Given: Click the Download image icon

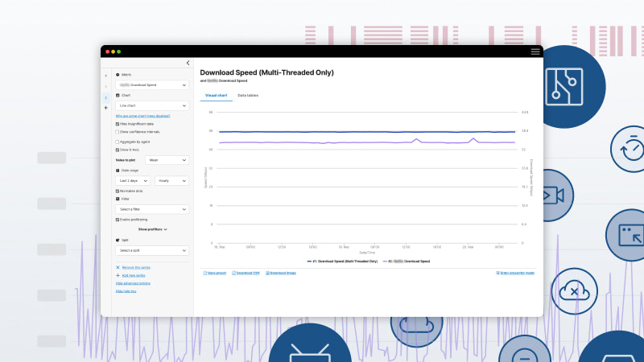Looking at the screenshot, I should tap(266, 273).
